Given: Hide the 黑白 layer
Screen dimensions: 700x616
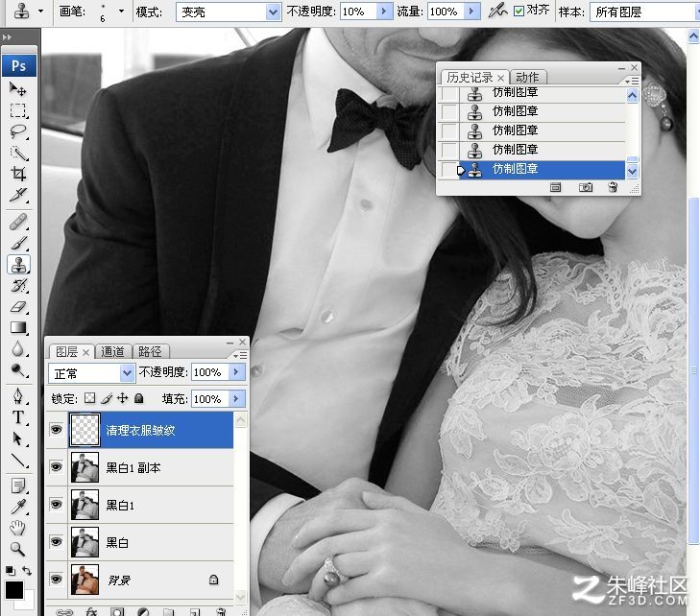Looking at the screenshot, I should click(56, 542).
